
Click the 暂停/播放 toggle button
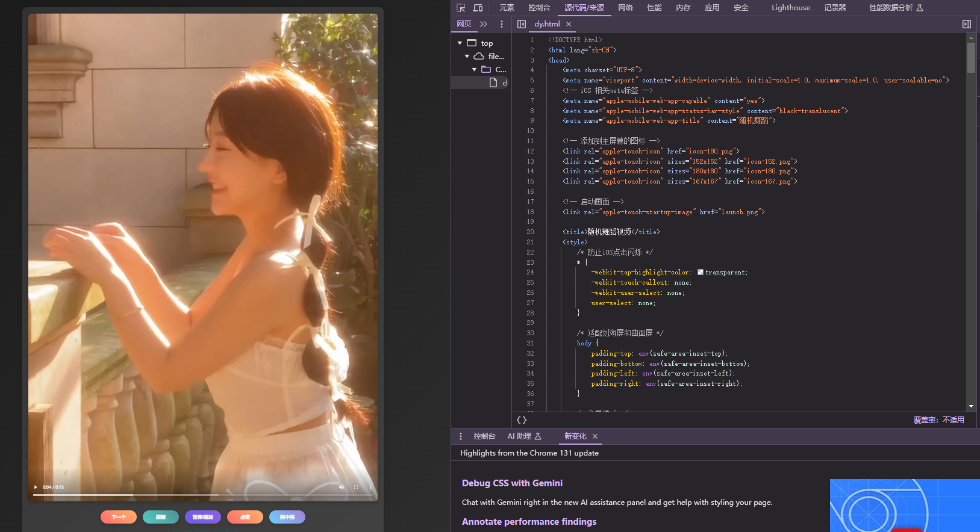203,517
